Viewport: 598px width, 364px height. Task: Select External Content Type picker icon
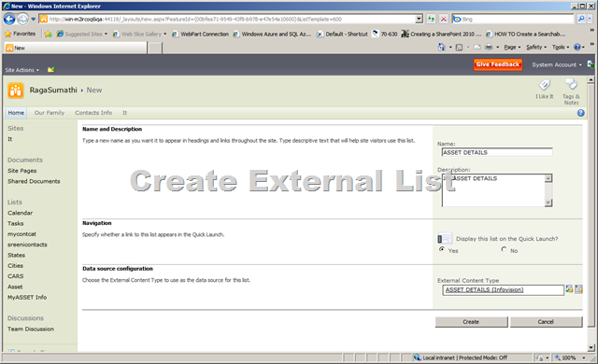tap(578, 289)
